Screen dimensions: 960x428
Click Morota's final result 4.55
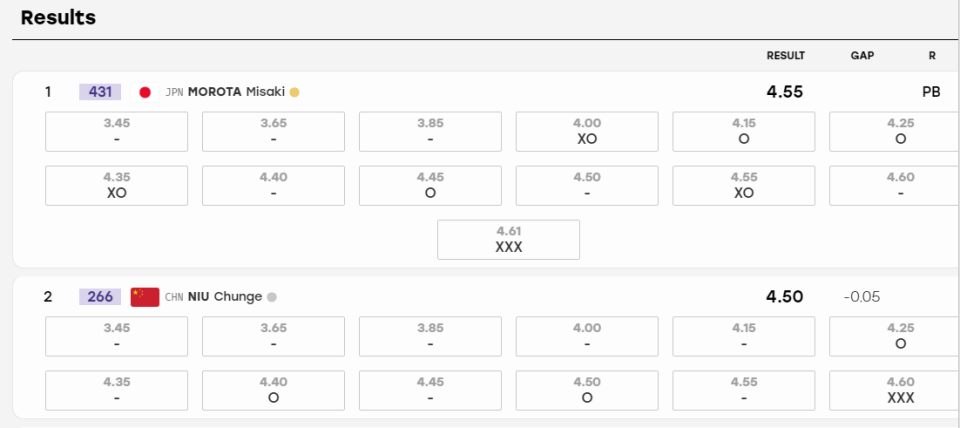click(784, 92)
